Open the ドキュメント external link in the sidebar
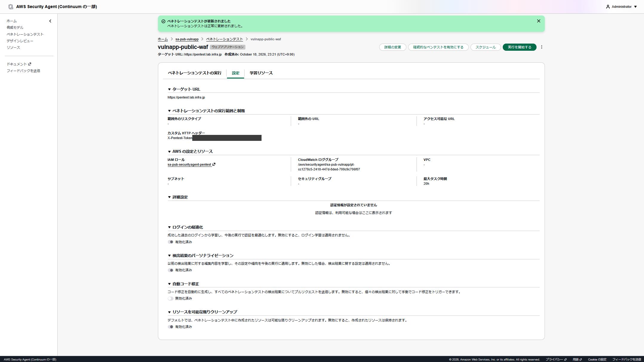 click(19, 64)
